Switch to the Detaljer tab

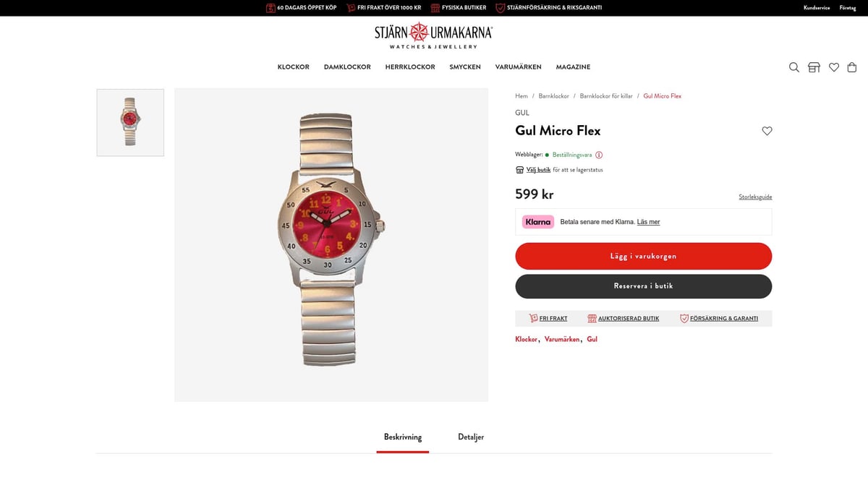click(x=471, y=437)
